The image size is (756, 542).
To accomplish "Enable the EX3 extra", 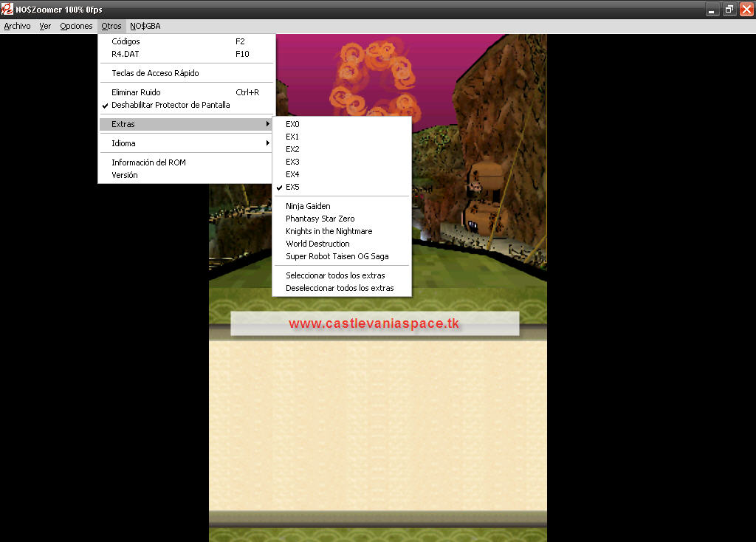I will pos(342,162).
